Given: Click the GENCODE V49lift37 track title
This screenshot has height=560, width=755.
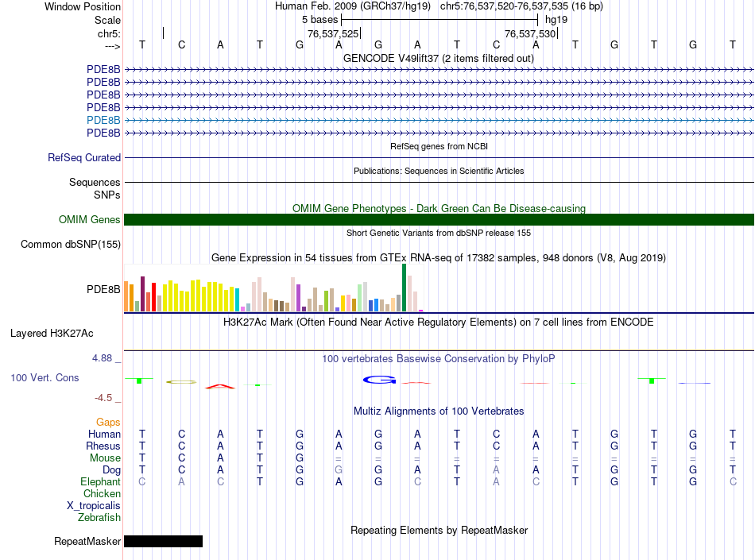Looking at the screenshot, I should 439,59.
